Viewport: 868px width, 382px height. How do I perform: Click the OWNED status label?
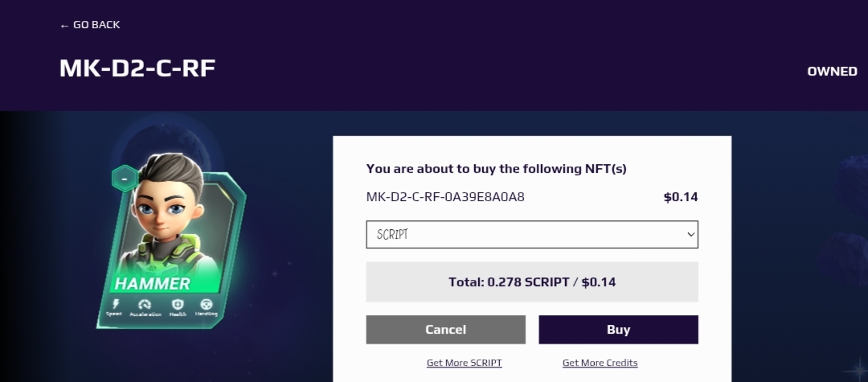point(832,72)
